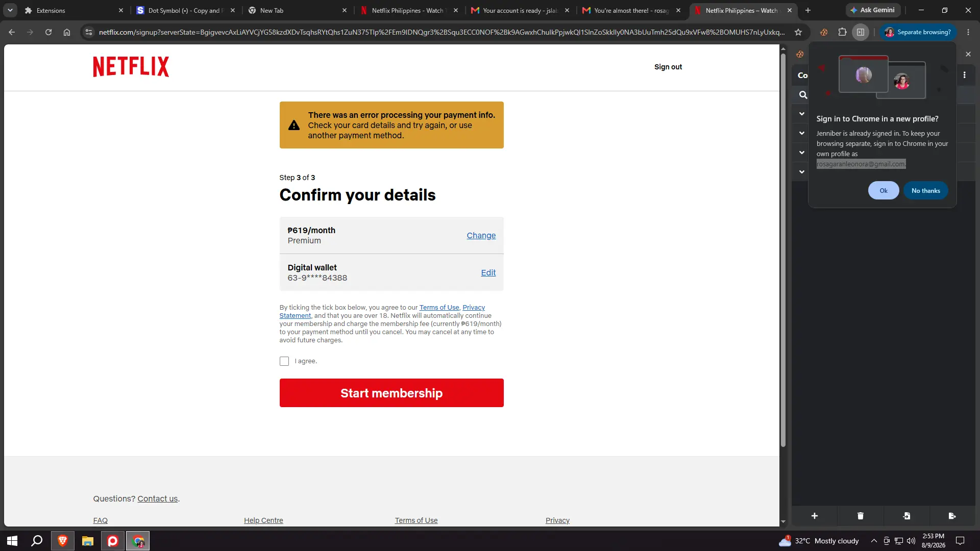Switch to "You're almost there!" Gmail tab

click(x=631, y=10)
